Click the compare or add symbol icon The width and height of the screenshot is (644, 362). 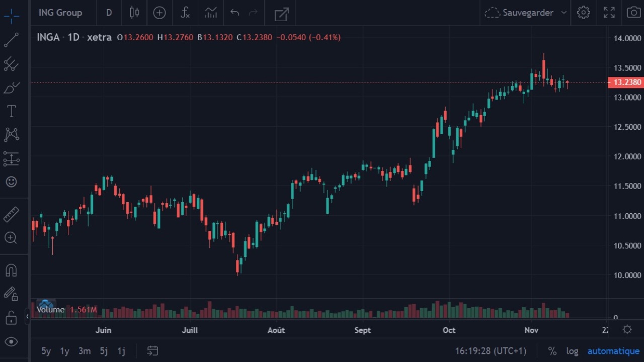point(159,13)
